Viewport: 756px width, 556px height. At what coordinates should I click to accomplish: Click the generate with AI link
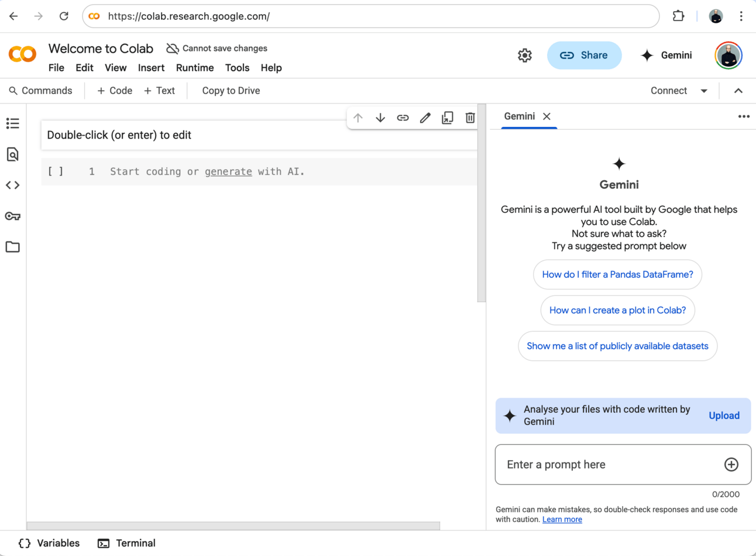point(228,171)
